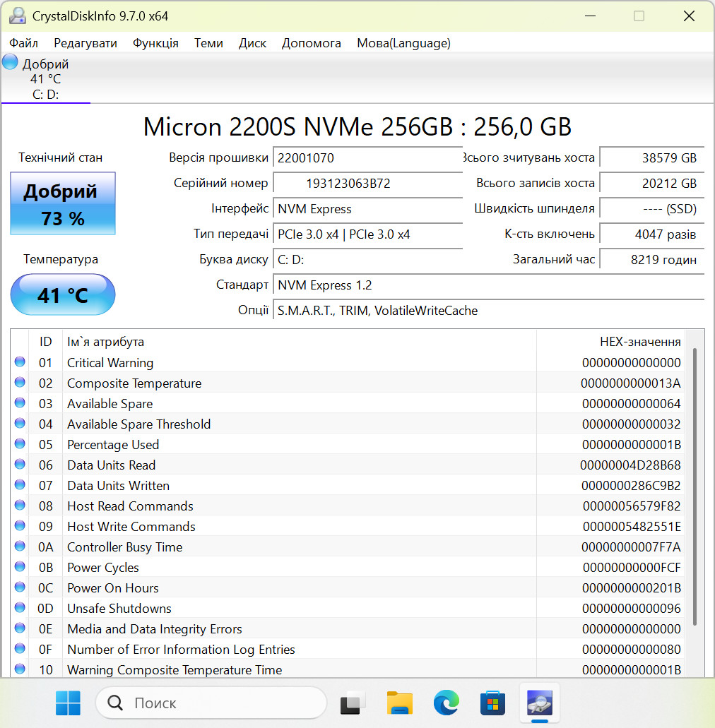Open Task View on the taskbar
This screenshot has width=715, height=728.
353,703
